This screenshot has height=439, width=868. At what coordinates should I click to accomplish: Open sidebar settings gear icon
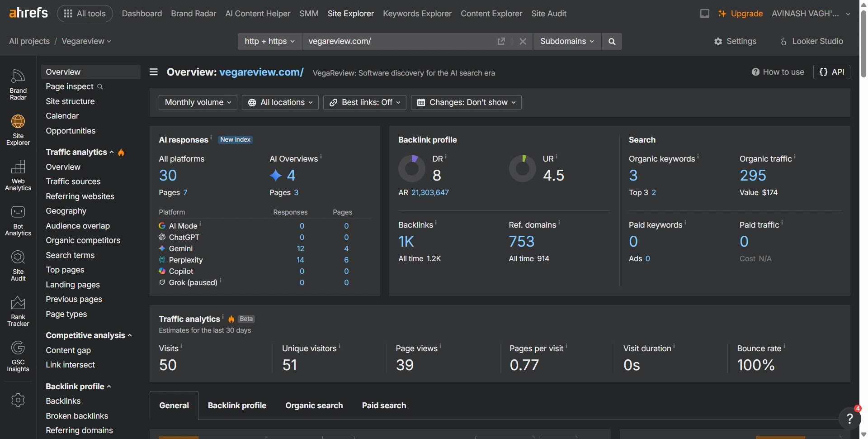click(18, 400)
